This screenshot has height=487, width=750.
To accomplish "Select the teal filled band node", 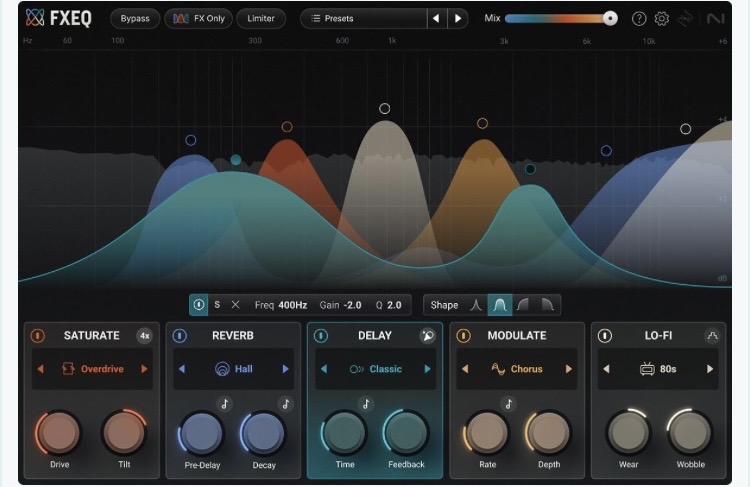I will [x=236, y=160].
